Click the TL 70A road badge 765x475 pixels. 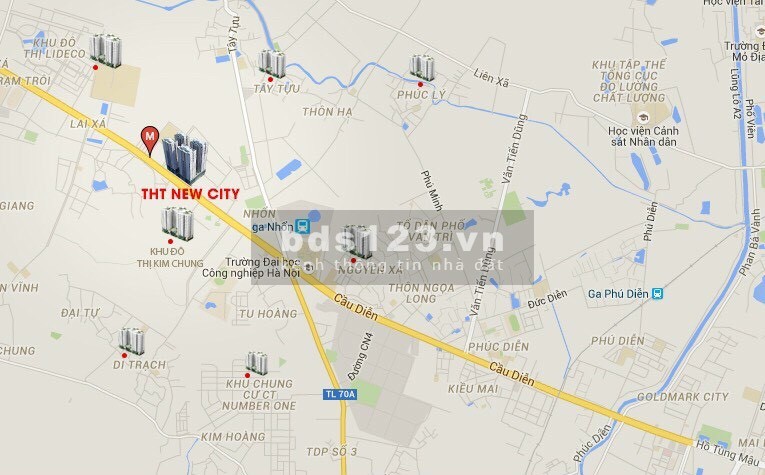[340, 394]
